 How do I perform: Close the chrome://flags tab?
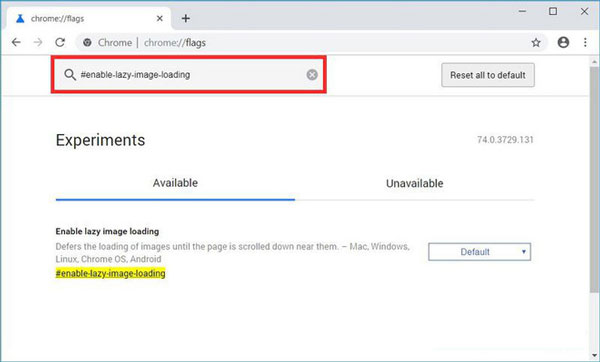click(160, 18)
